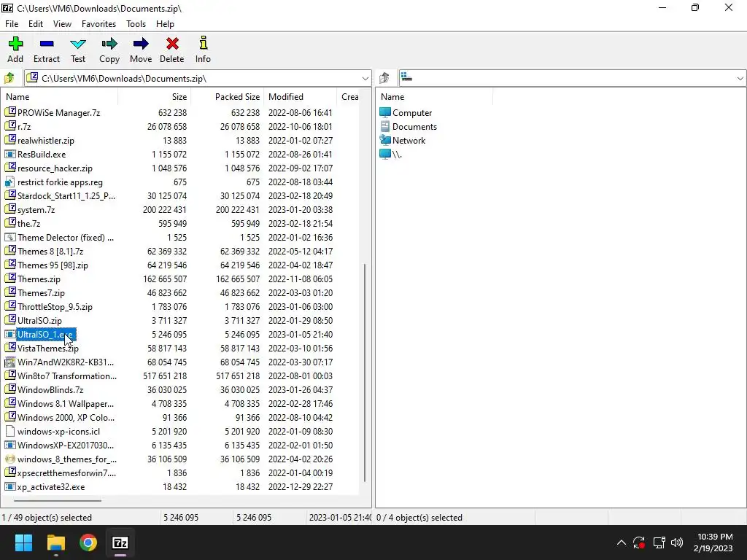Click the Copy toolbar icon

tap(109, 44)
